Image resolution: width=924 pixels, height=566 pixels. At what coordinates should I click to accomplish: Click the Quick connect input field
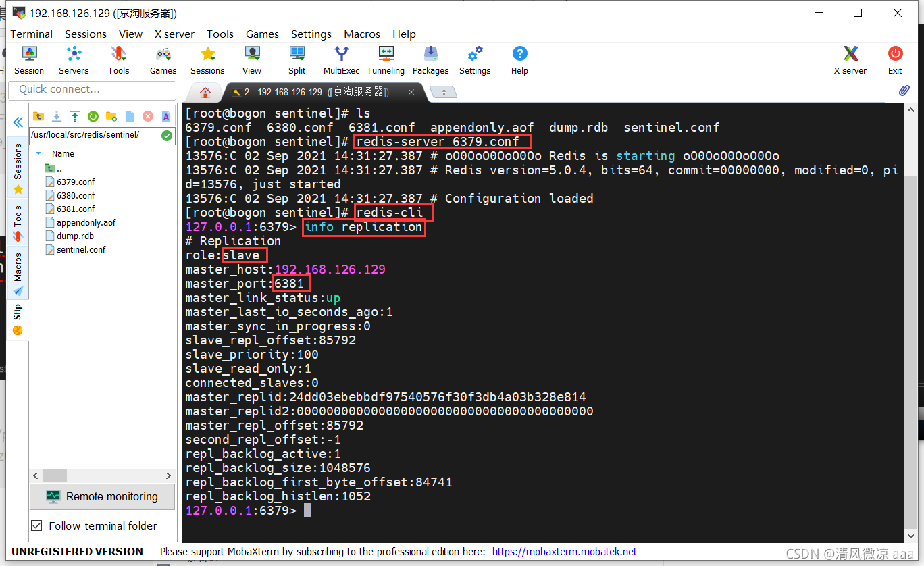coord(92,90)
